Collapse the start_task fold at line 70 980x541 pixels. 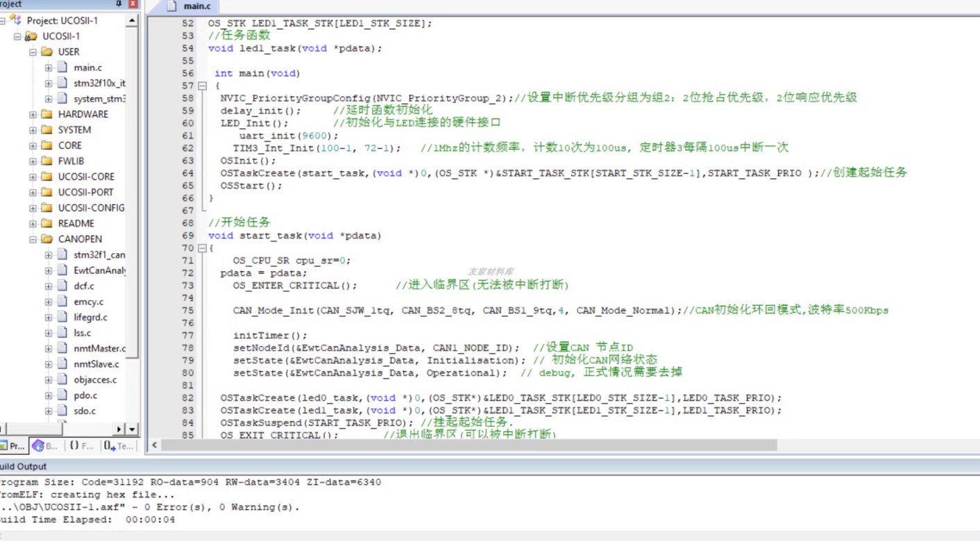[x=202, y=248]
